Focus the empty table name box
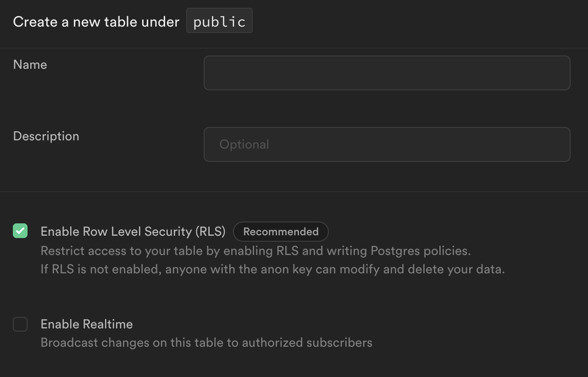Screen dimensions: 588x377 pos(387,72)
